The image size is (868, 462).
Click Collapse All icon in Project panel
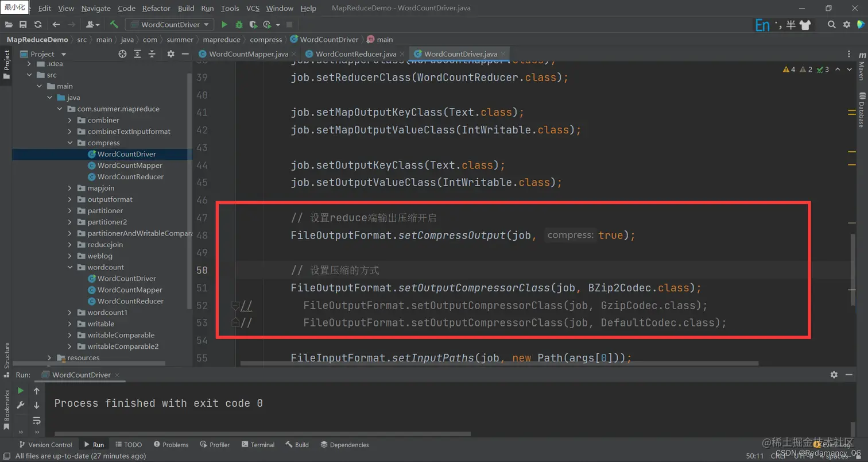click(x=152, y=54)
